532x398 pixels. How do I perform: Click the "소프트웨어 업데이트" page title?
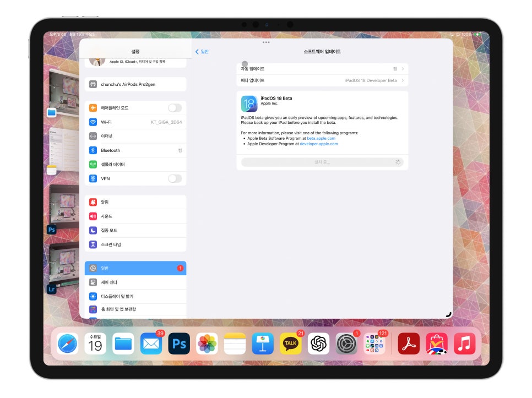322,52
